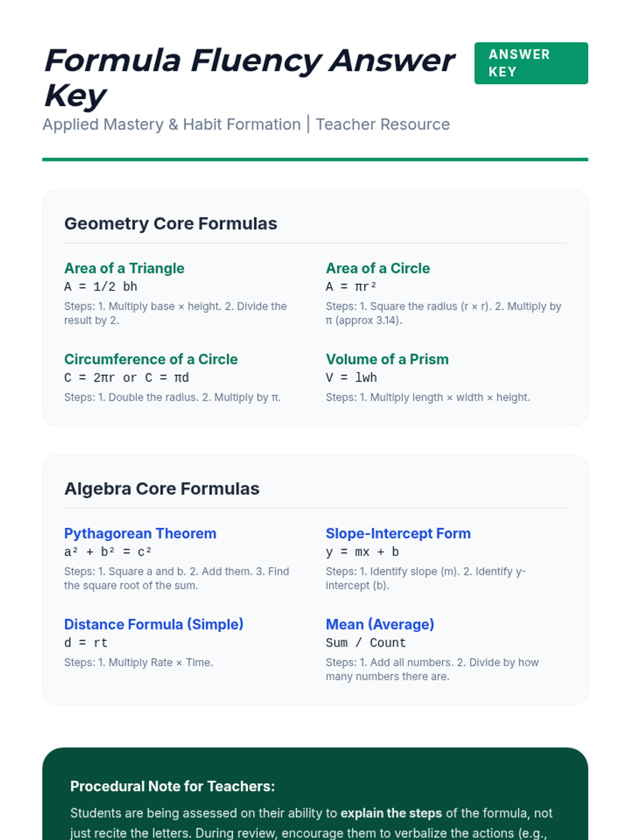
Task: Click the Area of a Circle heading
Action: (x=377, y=268)
